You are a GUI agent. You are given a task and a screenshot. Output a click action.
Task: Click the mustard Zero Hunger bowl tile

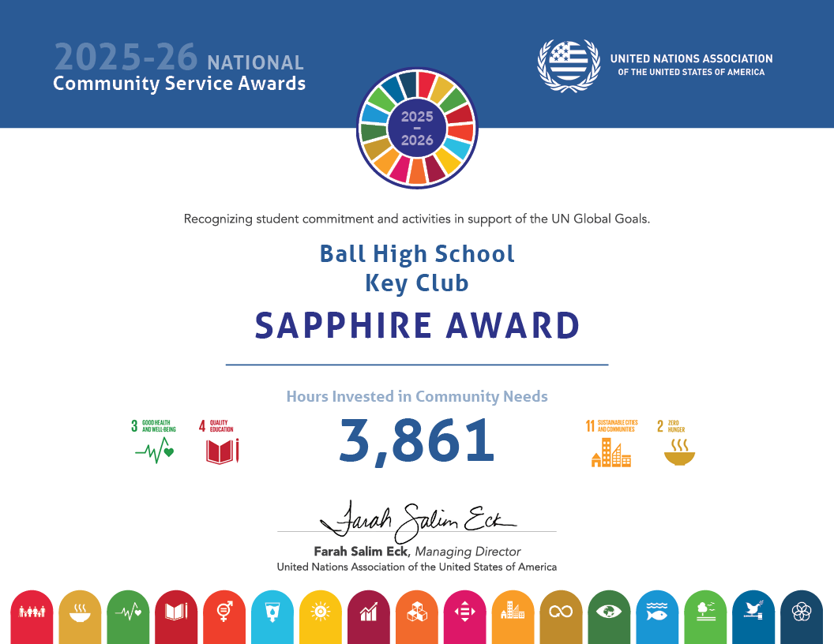80,617
